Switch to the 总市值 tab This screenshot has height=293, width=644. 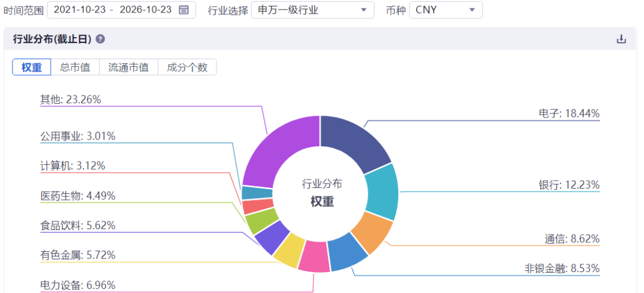(x=75, y=67)
